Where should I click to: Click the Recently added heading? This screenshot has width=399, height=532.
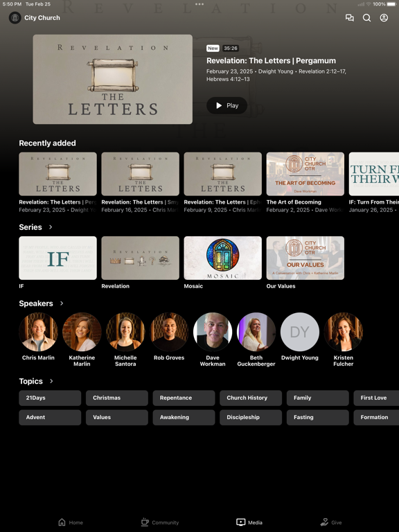(x=48, y=143)
